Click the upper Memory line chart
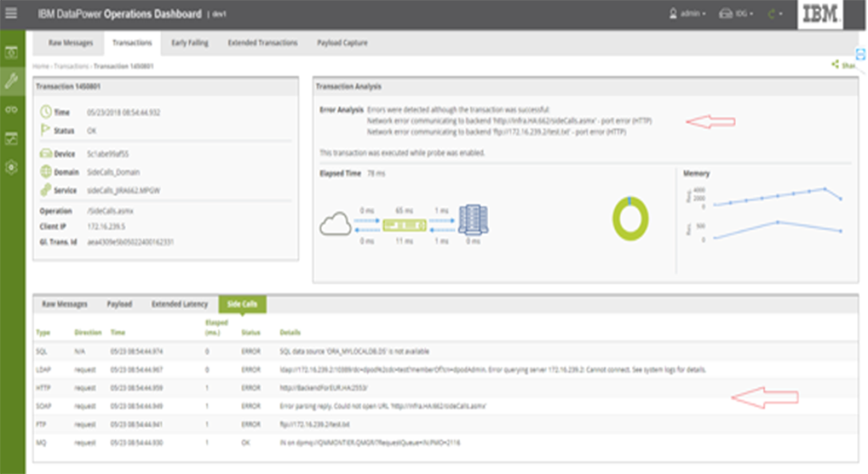Screen dimensions: 868x474 pyautogui.click(x=778, y=196)
